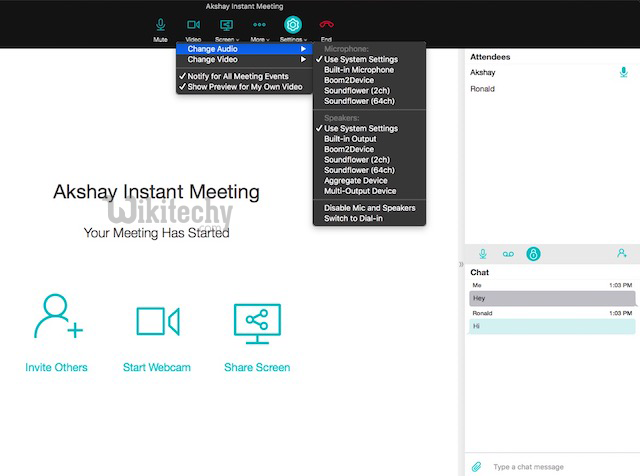Image resolution: width=640 pixels, height=476 pixels.
Task: Toggle Show Preview for My Own Video
Action: point(244,87)
